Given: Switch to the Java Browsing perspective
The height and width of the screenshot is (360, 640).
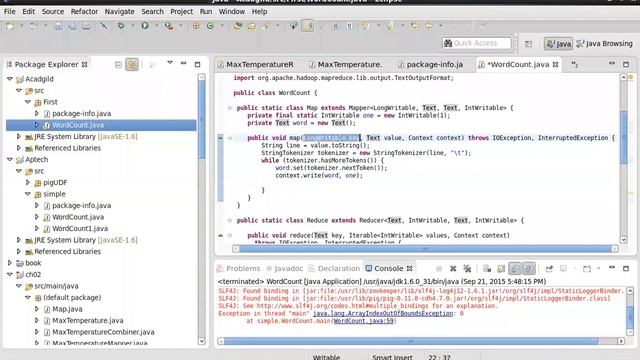Looking at the screenshot, I should pyautogui.click(x=604, y=44).
